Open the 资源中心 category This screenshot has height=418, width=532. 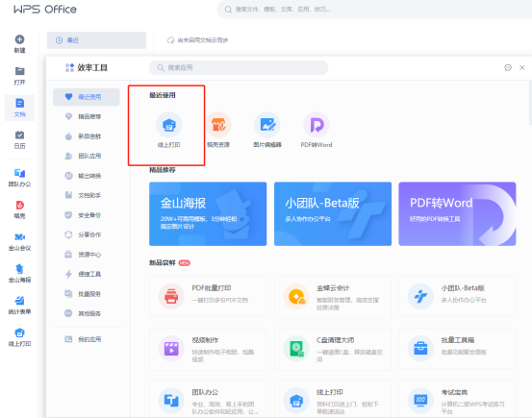87,255
